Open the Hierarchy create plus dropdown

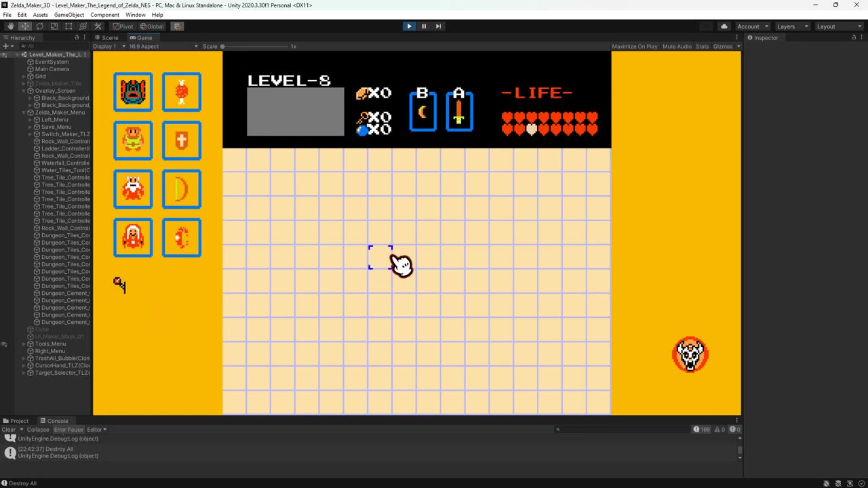(x=7, y=46)
